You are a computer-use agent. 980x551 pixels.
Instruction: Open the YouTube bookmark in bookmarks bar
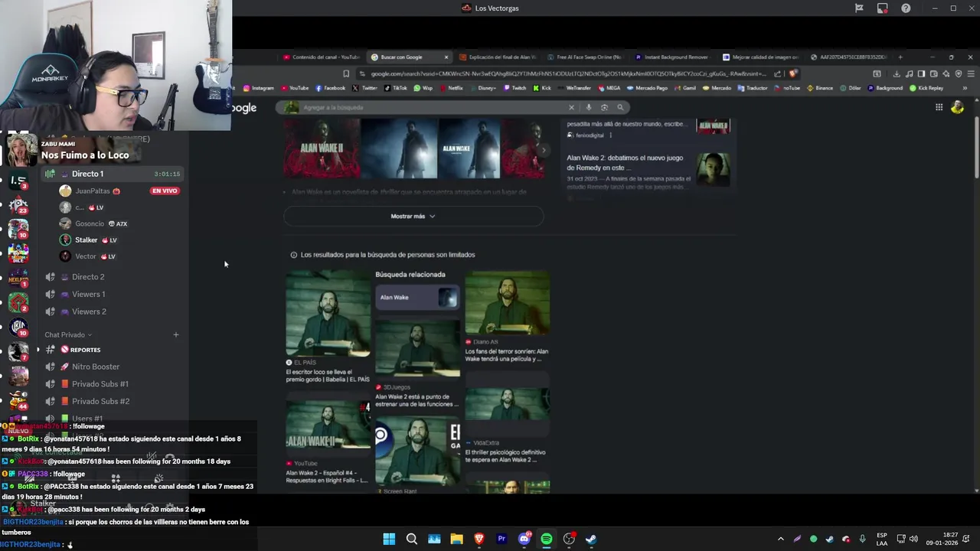(x=295, y=88)
